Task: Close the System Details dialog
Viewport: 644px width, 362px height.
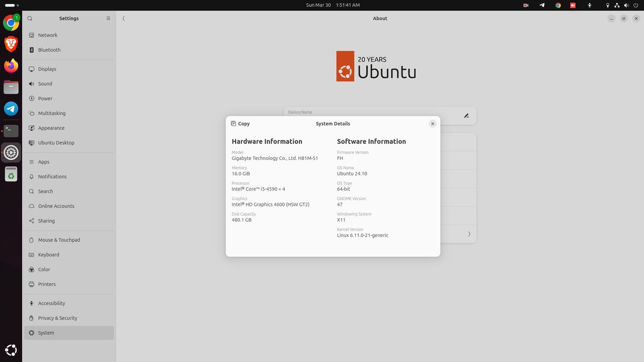Action: pyautogui.click(x=433, y=123)
